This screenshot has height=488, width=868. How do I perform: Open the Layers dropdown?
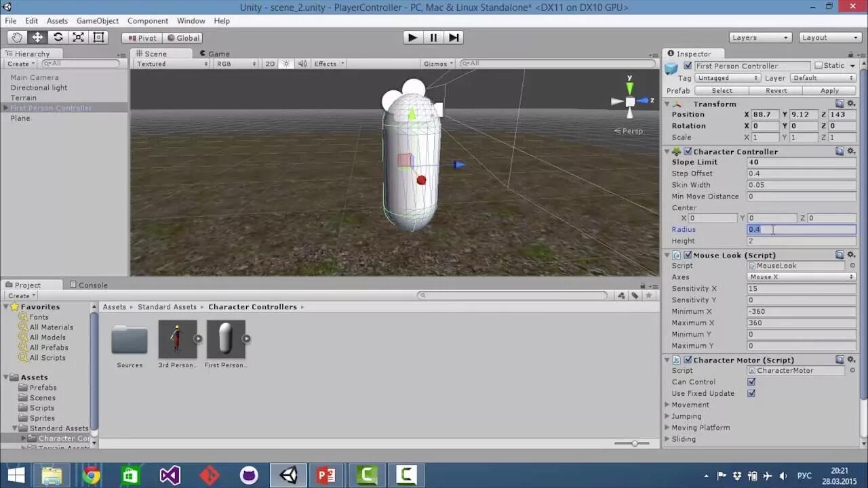pos(760,38)
